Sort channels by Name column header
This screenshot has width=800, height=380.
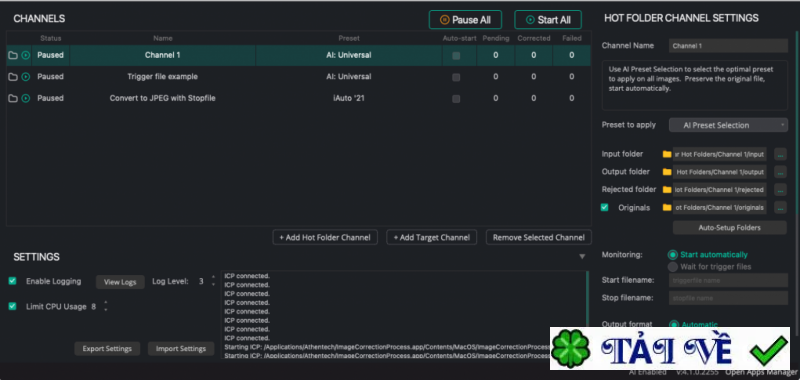[163, 38]
